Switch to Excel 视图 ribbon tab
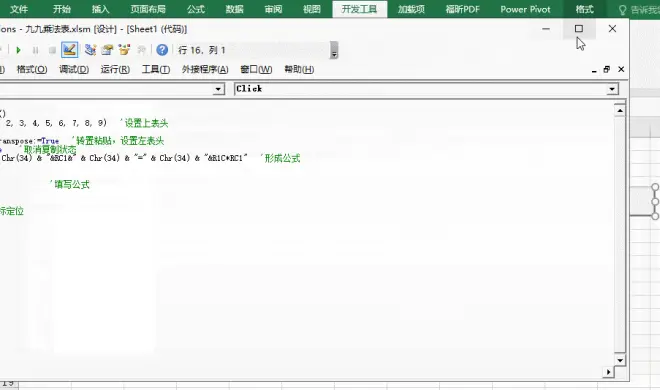 coord(311,9)
